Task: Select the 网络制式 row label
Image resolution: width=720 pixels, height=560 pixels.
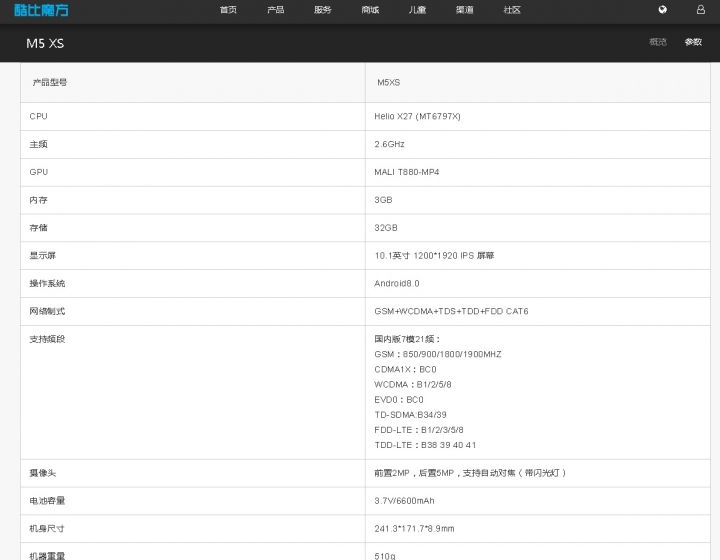Action: coord(47,312)
